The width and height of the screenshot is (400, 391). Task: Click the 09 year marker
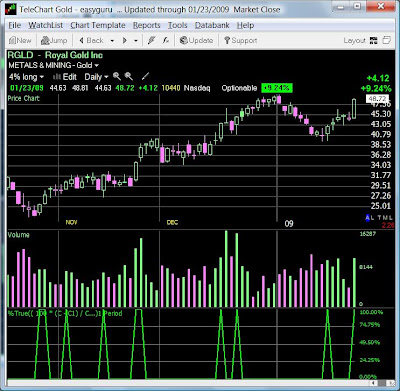(x=289, y=224)
